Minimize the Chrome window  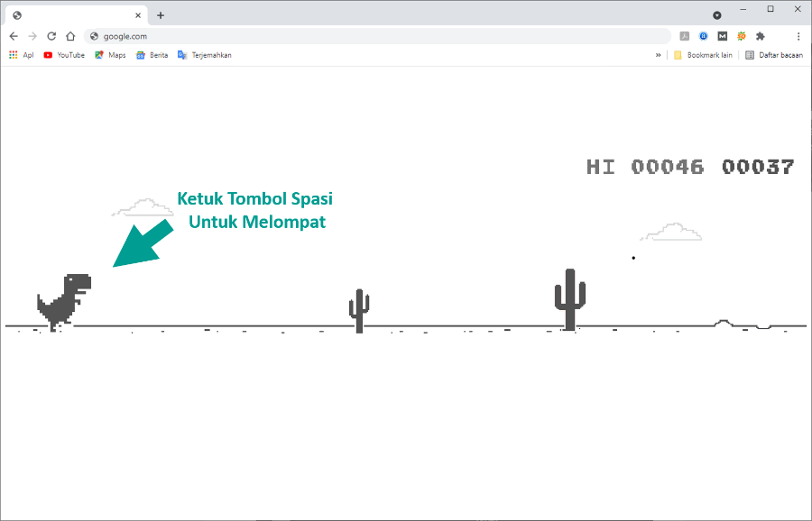pos(743,9)
